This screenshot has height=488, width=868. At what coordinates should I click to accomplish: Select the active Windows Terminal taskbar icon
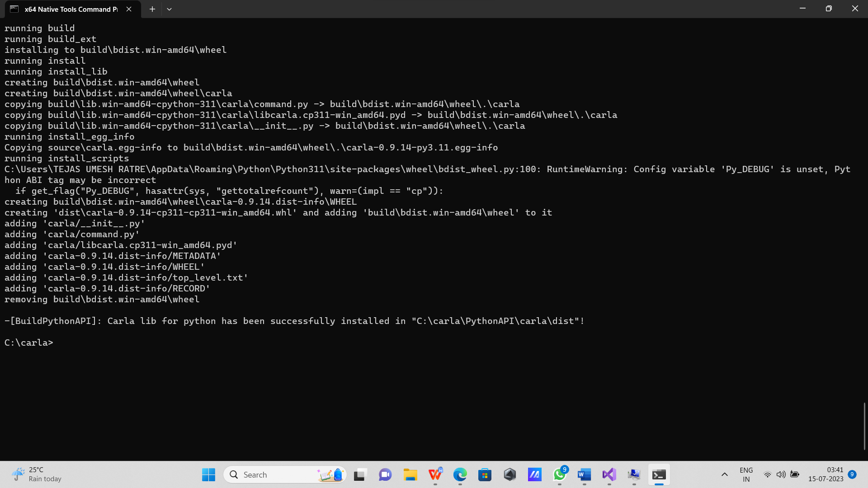[x=659, y=474]
